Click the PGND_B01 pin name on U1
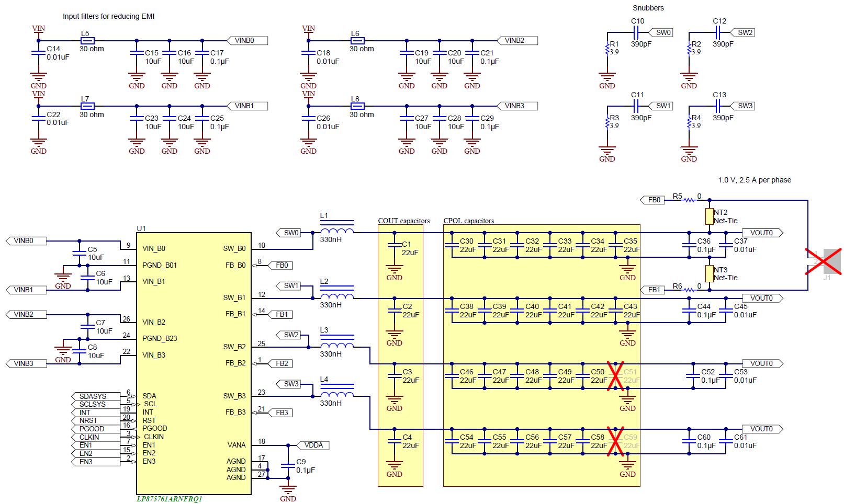This screenshot has height=504, width=844. point(160,265)
